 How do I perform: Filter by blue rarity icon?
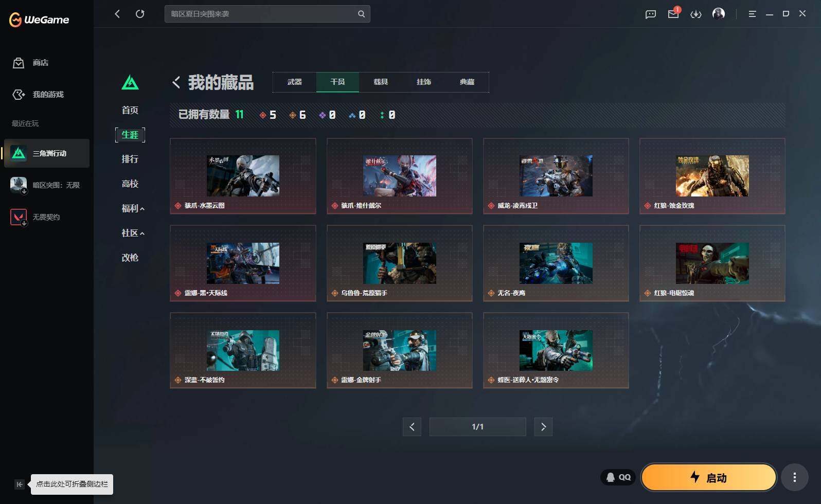pyautogui.click(x=352, y=115)
